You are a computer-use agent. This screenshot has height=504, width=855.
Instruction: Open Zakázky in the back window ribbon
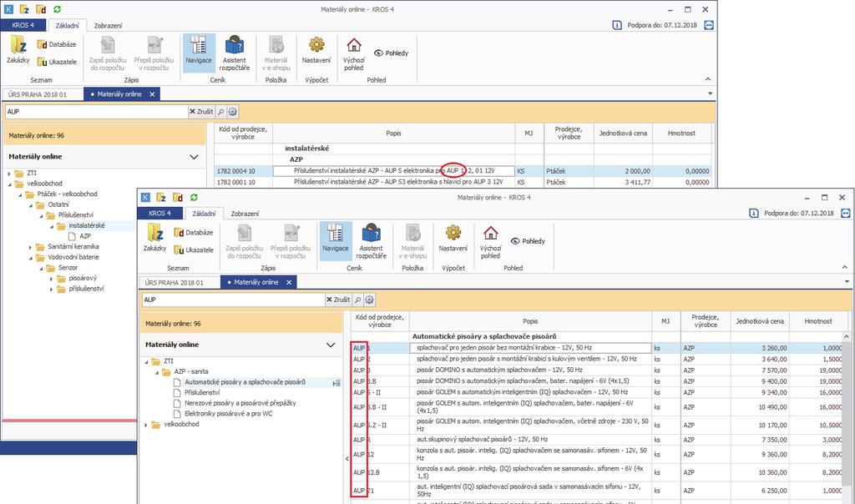(18, 50)
